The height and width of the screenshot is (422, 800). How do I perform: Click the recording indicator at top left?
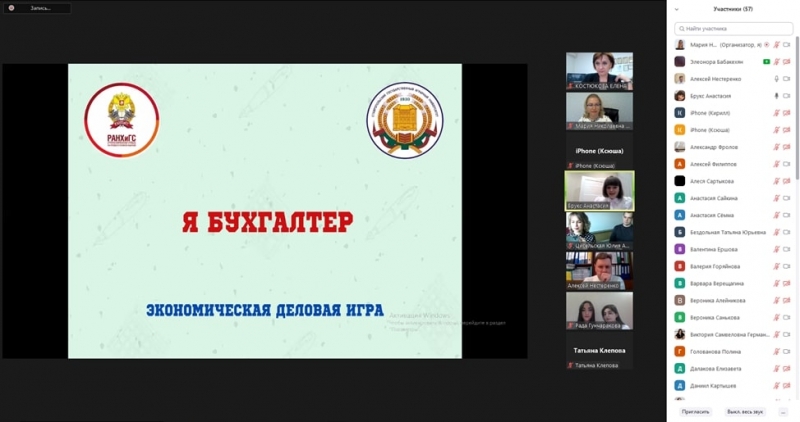pos(37,8)
